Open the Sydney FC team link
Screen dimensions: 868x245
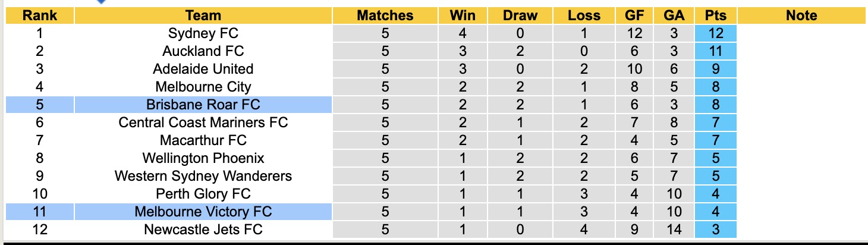pos(203,33)
